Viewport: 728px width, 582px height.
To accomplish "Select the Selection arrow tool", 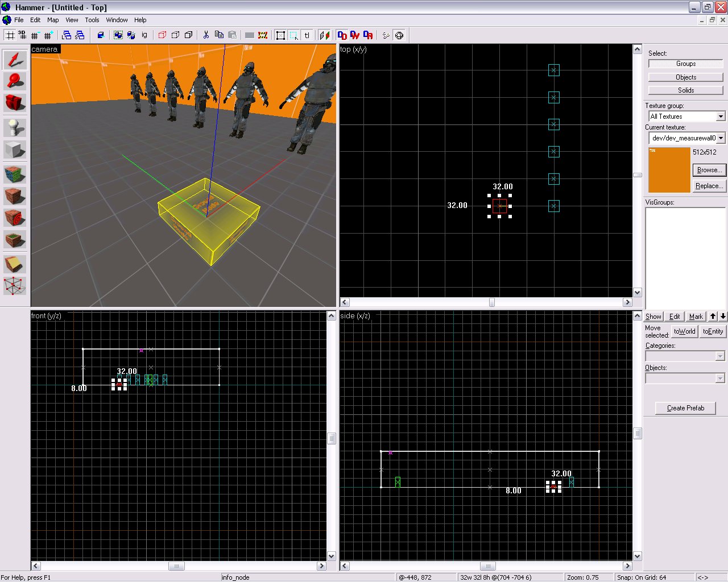I will (x=15, y=60).
